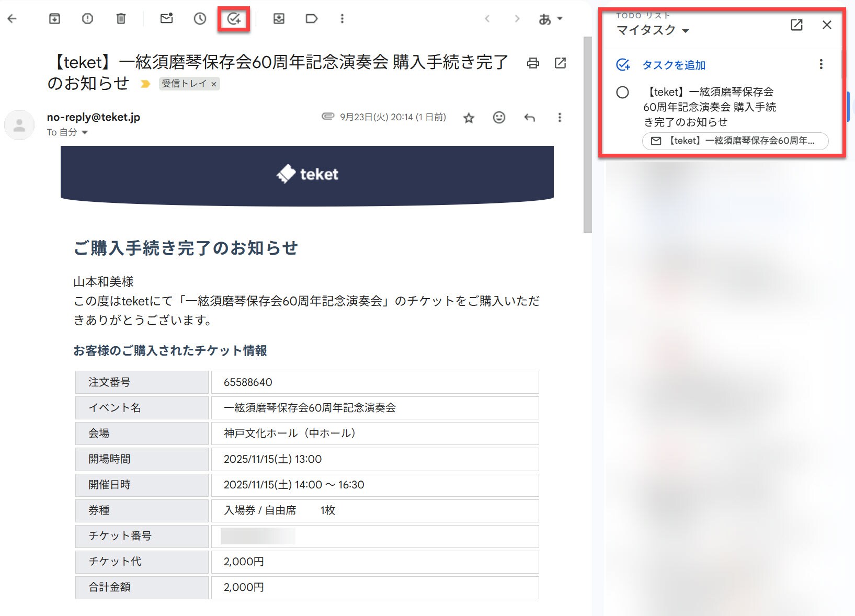The image size is (855, 616).
Task: Add email to Tasks from toolbar
Action: 234,19
